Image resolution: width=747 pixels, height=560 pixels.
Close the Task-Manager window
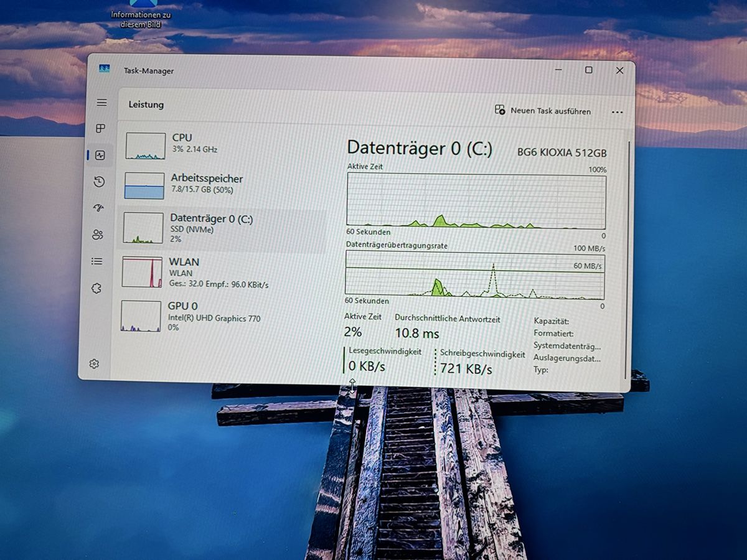(619, 71)
